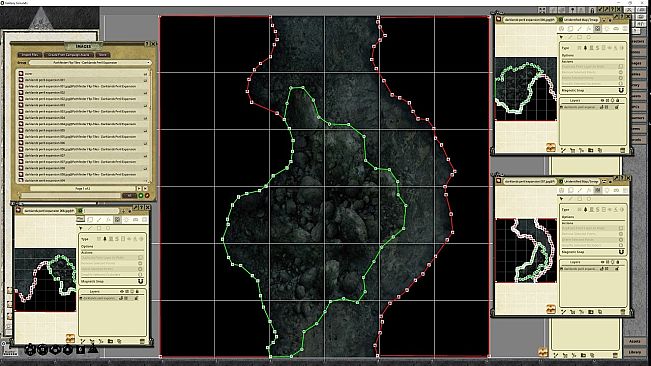
Task: Select pointer sub-tool in bottom-left image window
Action: [81, 228]
